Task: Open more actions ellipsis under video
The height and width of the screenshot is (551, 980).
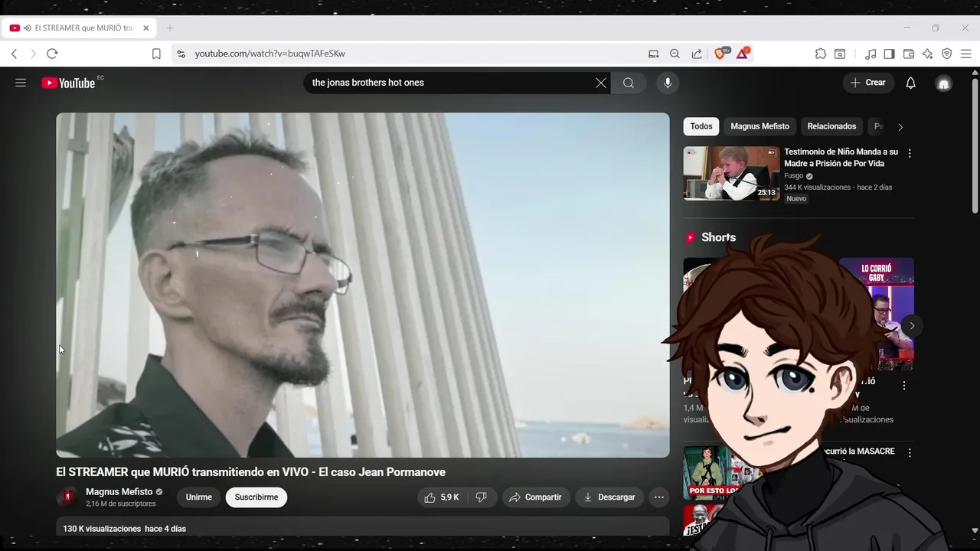Action: click(659, 497)
